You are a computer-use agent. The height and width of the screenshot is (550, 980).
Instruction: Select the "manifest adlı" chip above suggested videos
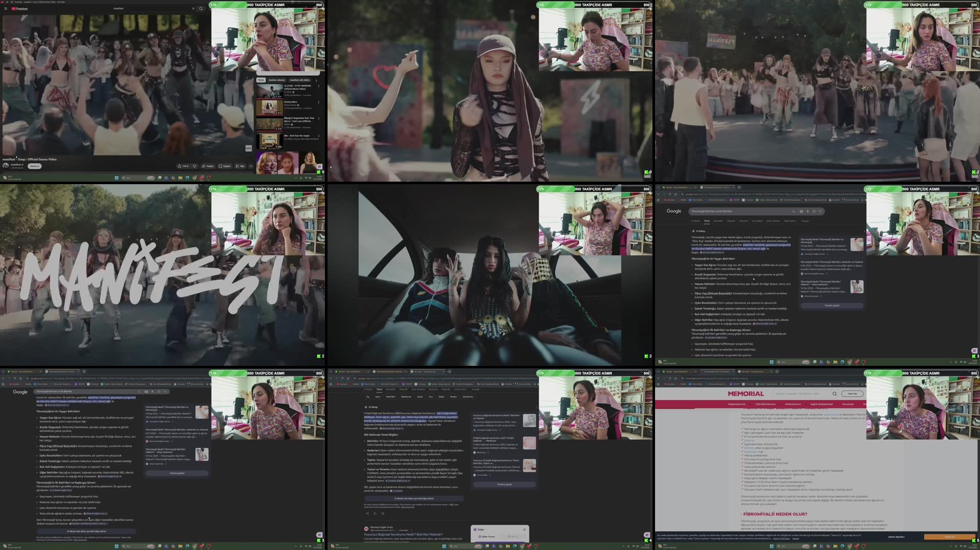[300, 80]
